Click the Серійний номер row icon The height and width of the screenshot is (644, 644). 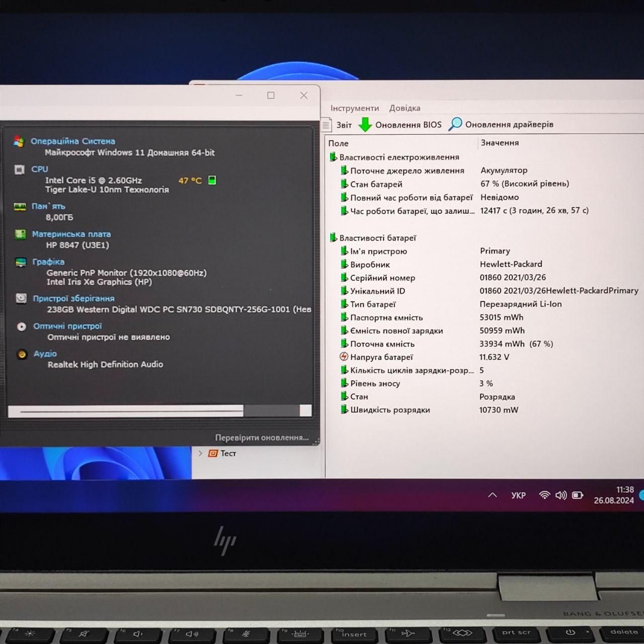pyautogui.click(x=344, y=278)
